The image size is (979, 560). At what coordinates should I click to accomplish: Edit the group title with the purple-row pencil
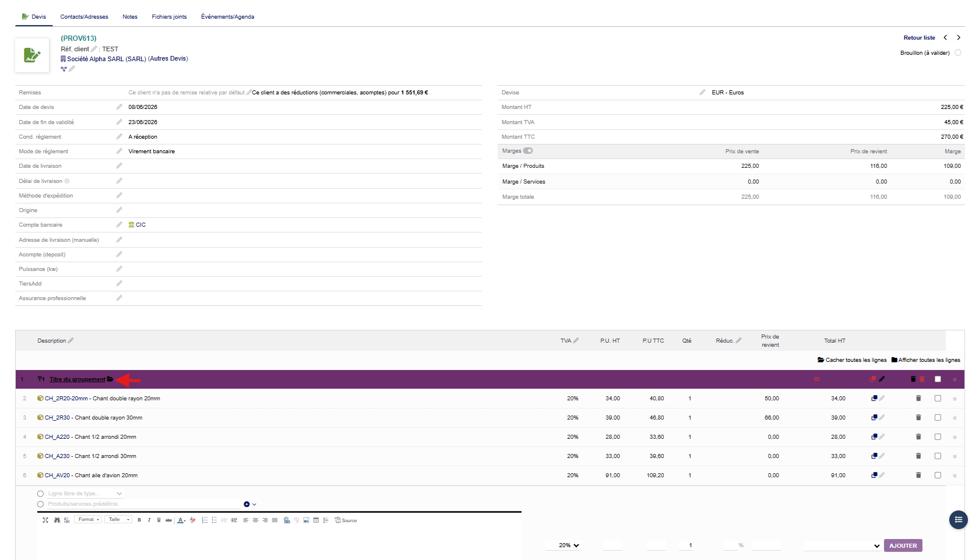click(x=882, y=379)
